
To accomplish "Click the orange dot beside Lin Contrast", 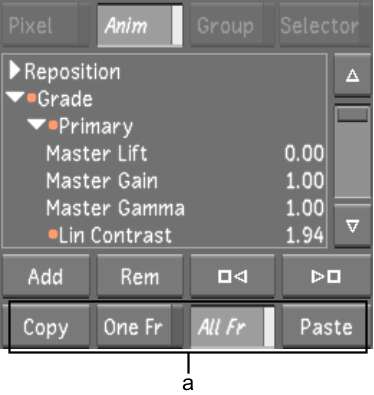I will click(53, 234).
